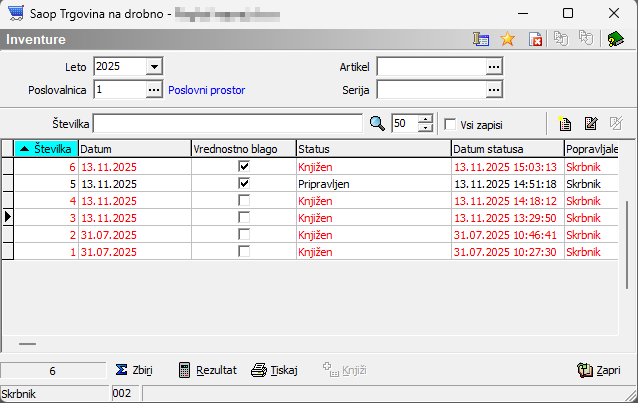This screenshot has height=403, width=638.
Task: Sort by the Datum column header
Action: [x=135, y=149]
